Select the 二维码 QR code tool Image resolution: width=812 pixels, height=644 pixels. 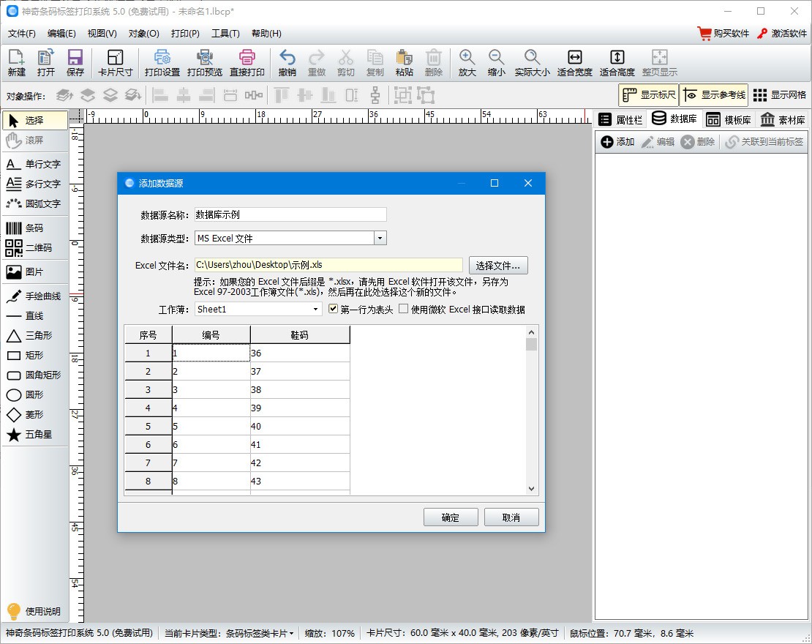pos(34,248)
